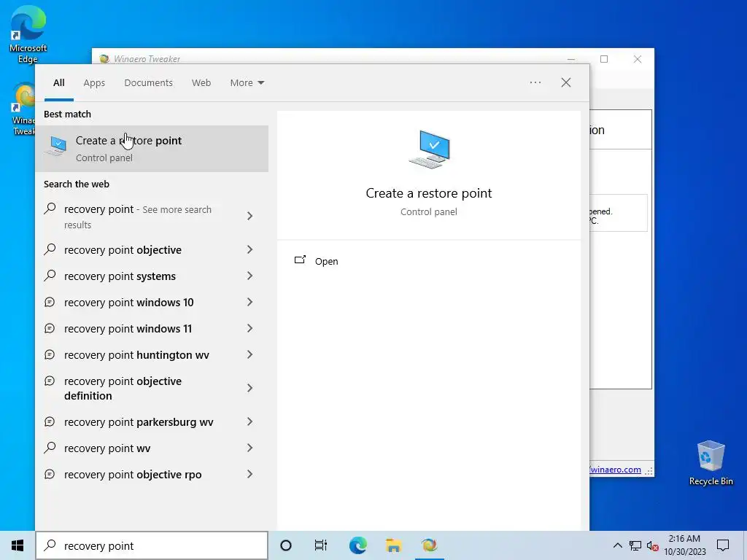Expand arrow for recovery point systems
747x560 pixels.
[249, 276]
